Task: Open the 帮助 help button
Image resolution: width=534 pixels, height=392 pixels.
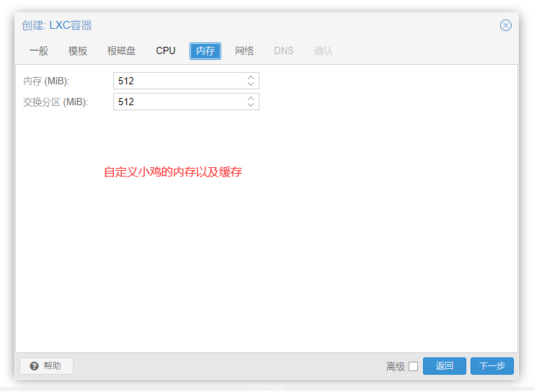Action: tap(46, 366)
